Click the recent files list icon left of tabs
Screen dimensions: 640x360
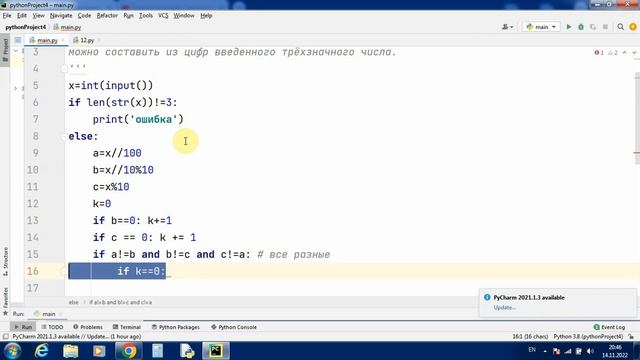(x=18, y=40)
